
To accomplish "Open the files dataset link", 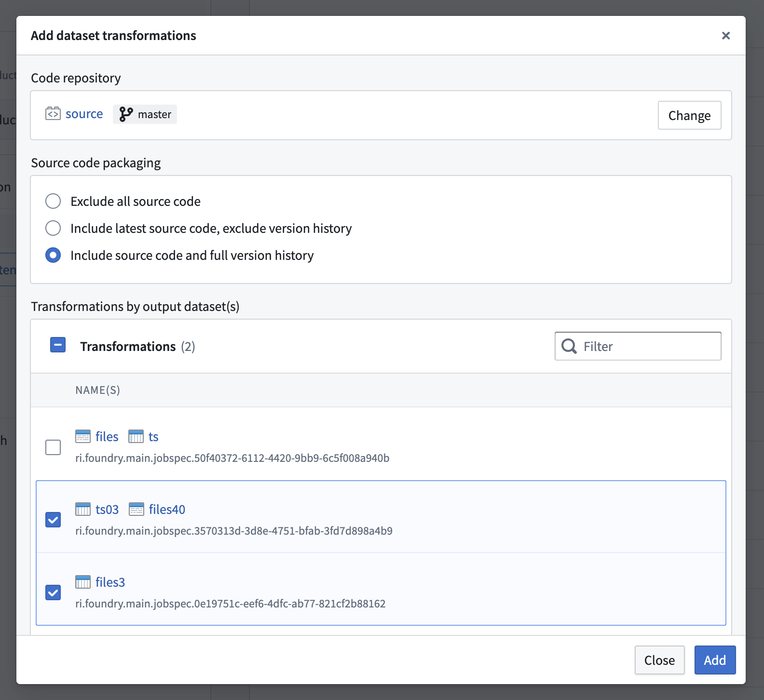I will tap(107, 437).
